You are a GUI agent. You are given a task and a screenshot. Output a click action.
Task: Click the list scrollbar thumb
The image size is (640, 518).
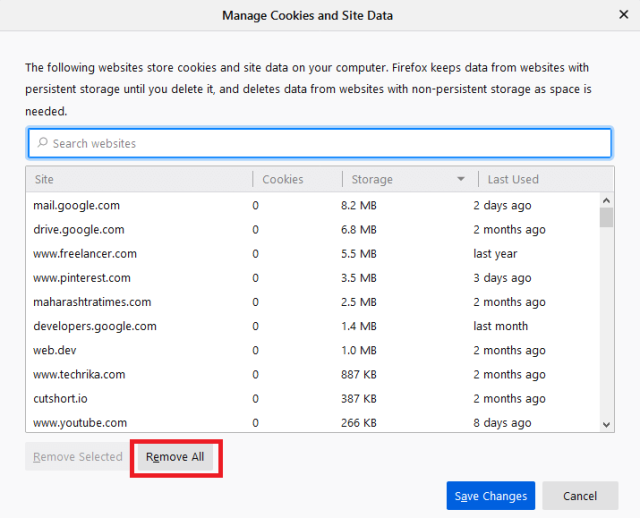(x=607, y=217)
